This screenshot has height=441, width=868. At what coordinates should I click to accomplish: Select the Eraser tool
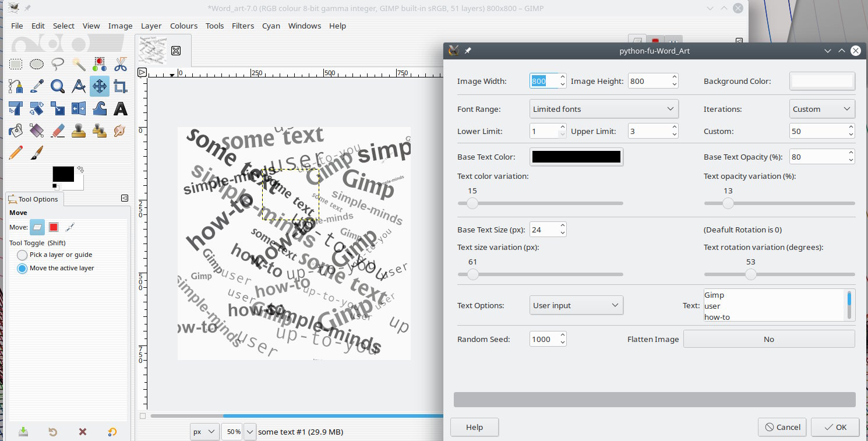[58, 130]
